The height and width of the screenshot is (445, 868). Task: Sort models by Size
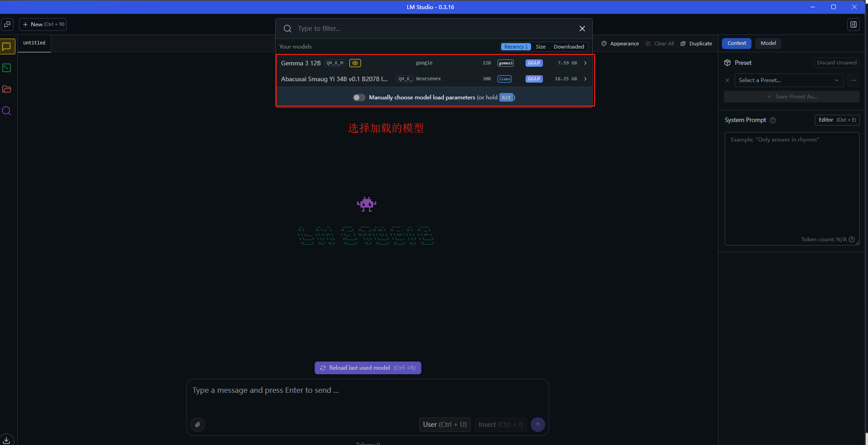point(541,47)
